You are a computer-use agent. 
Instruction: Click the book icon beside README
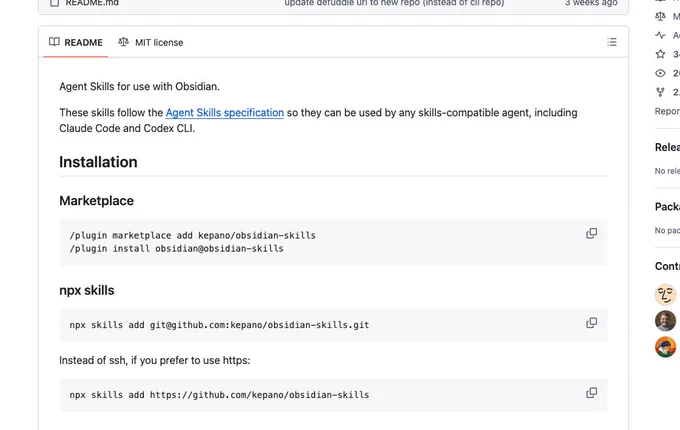point(54,42)
